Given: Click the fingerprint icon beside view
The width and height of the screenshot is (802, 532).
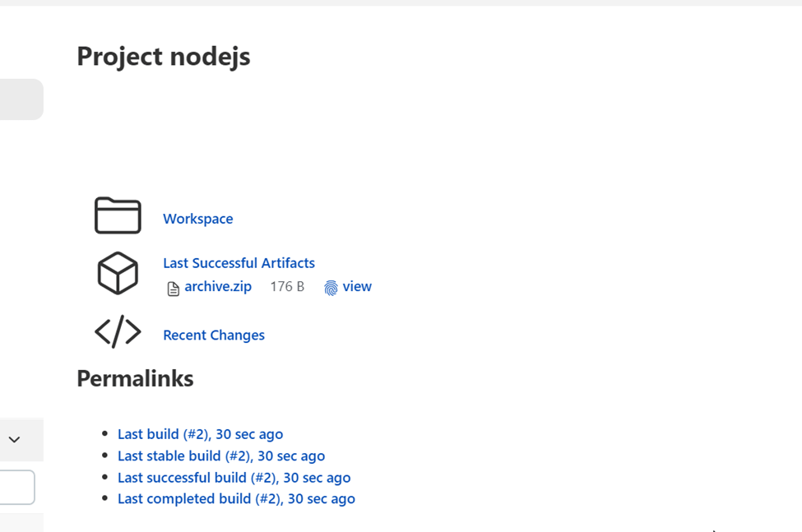Looking at the screenshot, I should coord(331,288).
